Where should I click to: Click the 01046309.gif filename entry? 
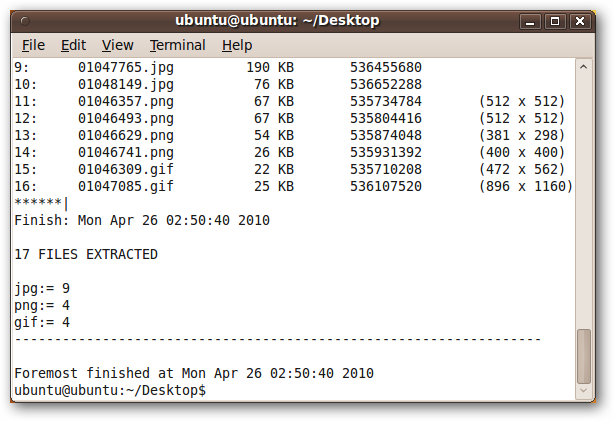click(126, 170)
